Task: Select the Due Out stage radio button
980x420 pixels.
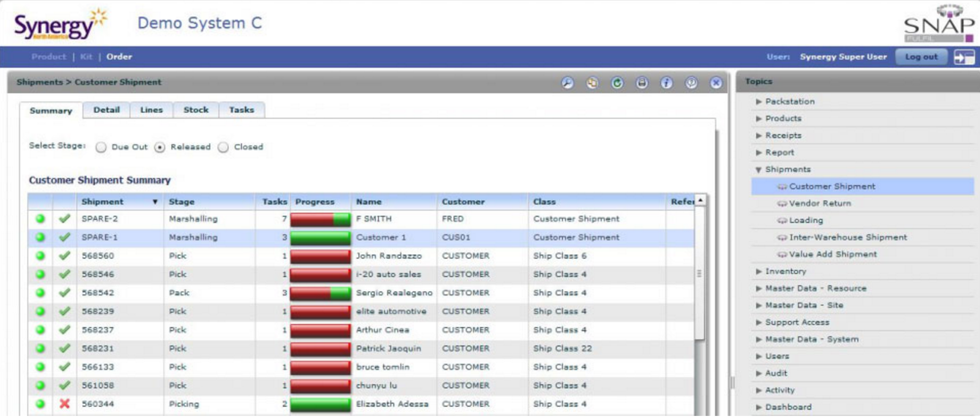Action: (x=101, y=147)
